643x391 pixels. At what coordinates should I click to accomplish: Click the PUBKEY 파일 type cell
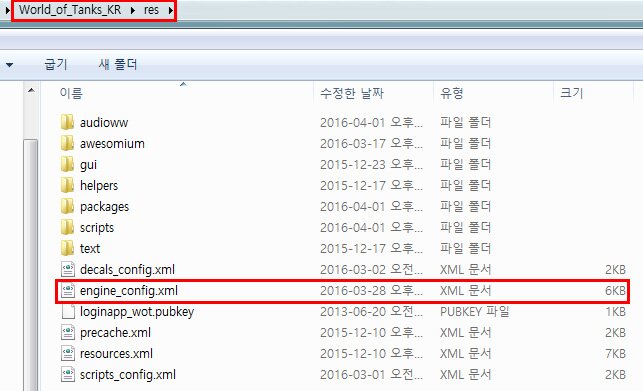(474, 311)
